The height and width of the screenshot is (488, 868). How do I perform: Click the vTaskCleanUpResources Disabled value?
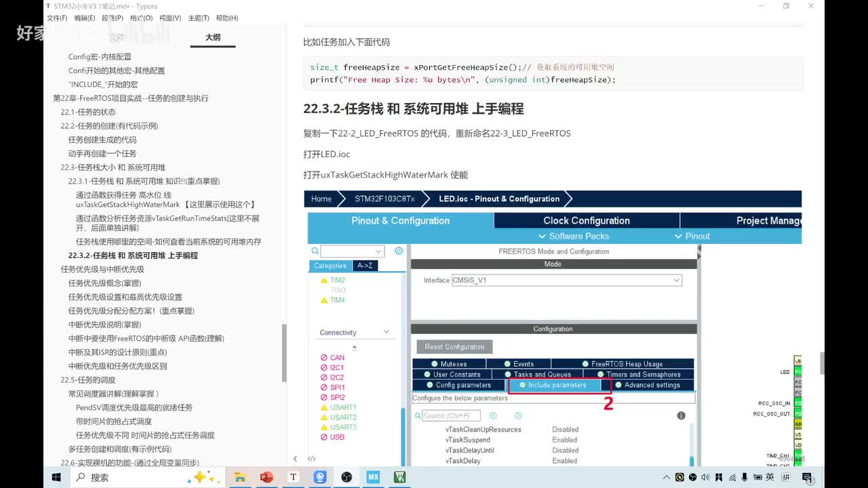(566, 430)
